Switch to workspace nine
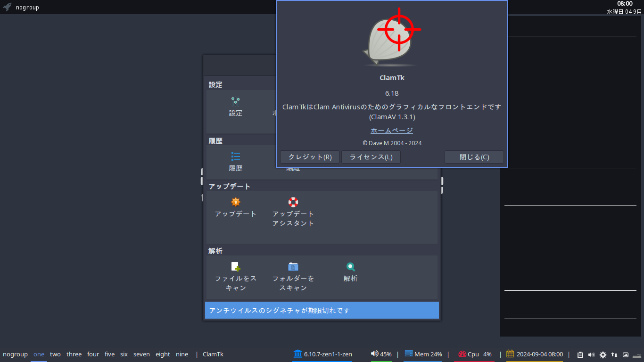Image resolution: width=644 pixels, height=362 pixels. 182,354
